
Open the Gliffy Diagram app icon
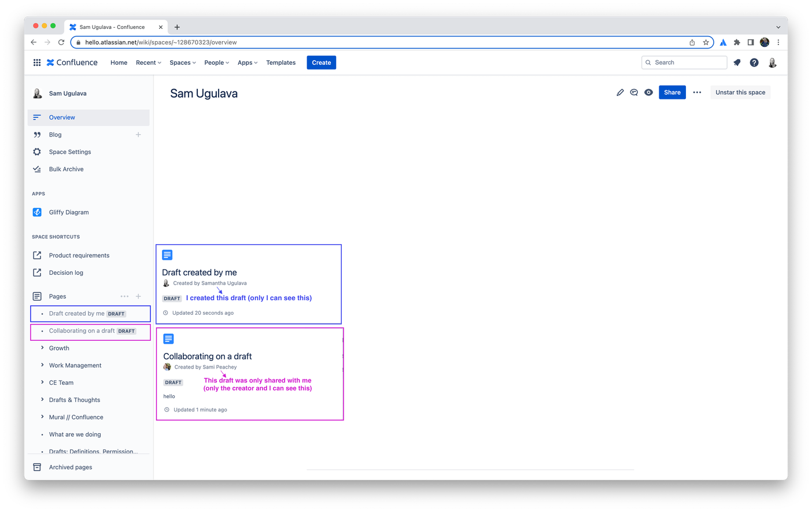pos(37,212)
